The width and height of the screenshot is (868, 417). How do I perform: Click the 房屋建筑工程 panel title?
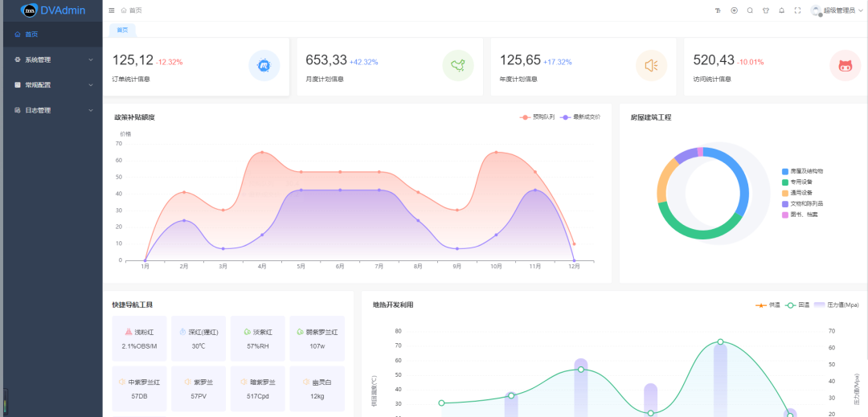click(651, 117)
